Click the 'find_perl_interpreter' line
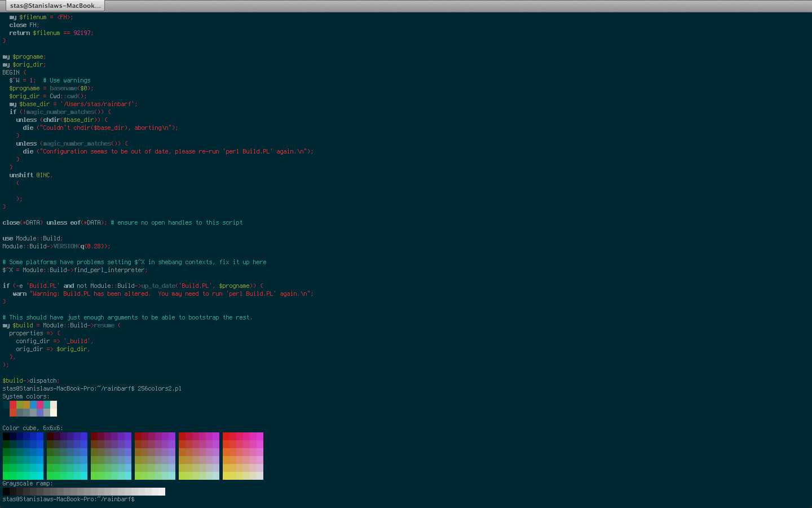Image resolution: width=812 pixels, height=508 pixels. point(75,270)
